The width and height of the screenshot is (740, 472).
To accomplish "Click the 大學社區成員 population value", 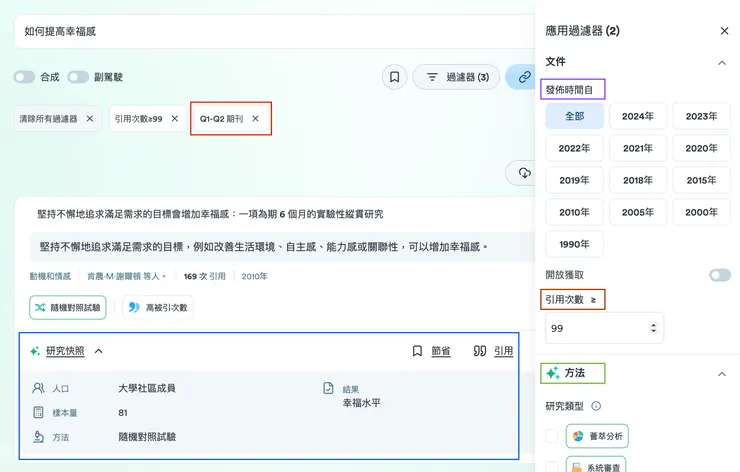I will [x=147, y=388].
